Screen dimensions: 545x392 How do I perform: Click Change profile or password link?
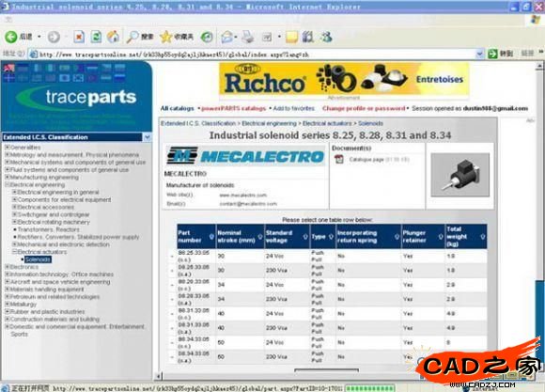pos(364,108)
